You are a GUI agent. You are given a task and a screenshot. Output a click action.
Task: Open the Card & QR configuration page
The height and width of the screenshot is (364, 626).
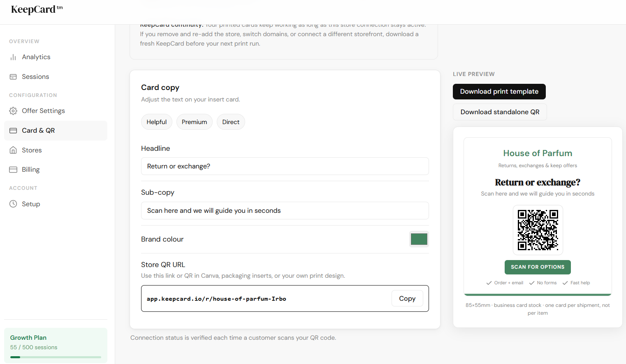pos(38,130)
